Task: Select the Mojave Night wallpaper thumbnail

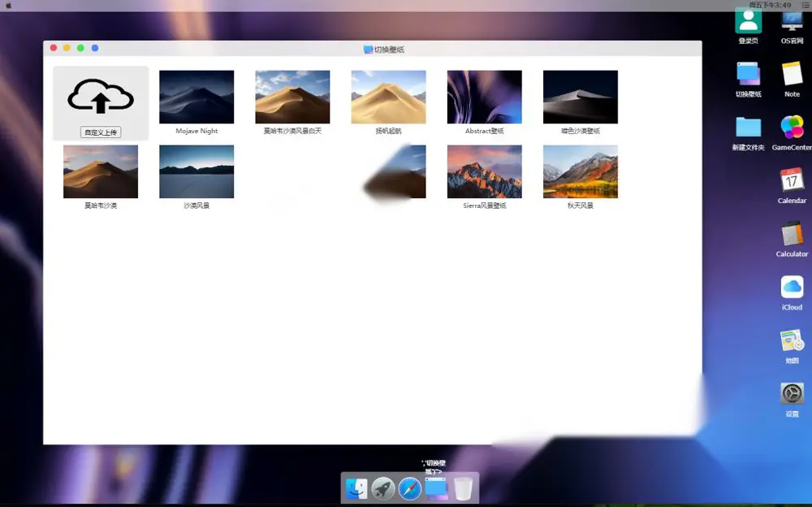Action: pos(197,97)
